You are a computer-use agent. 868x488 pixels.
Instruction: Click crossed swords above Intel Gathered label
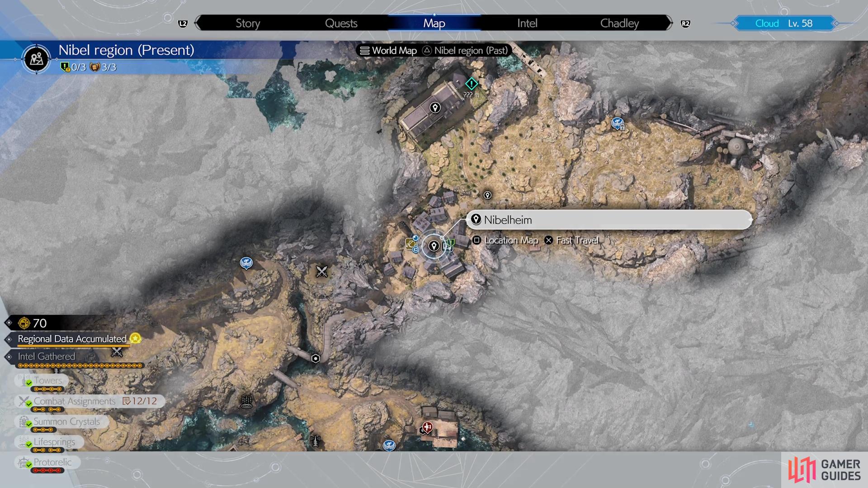click(x=117, y=352)
